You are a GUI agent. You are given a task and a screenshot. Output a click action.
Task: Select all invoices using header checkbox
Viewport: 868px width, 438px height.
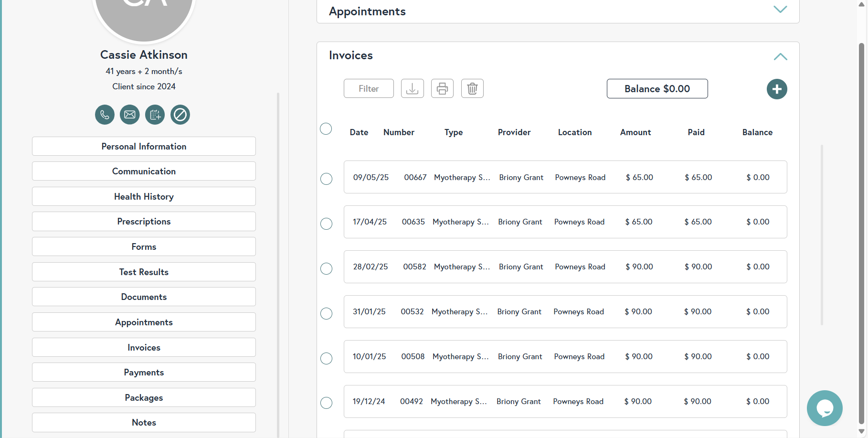pos(326,129)
